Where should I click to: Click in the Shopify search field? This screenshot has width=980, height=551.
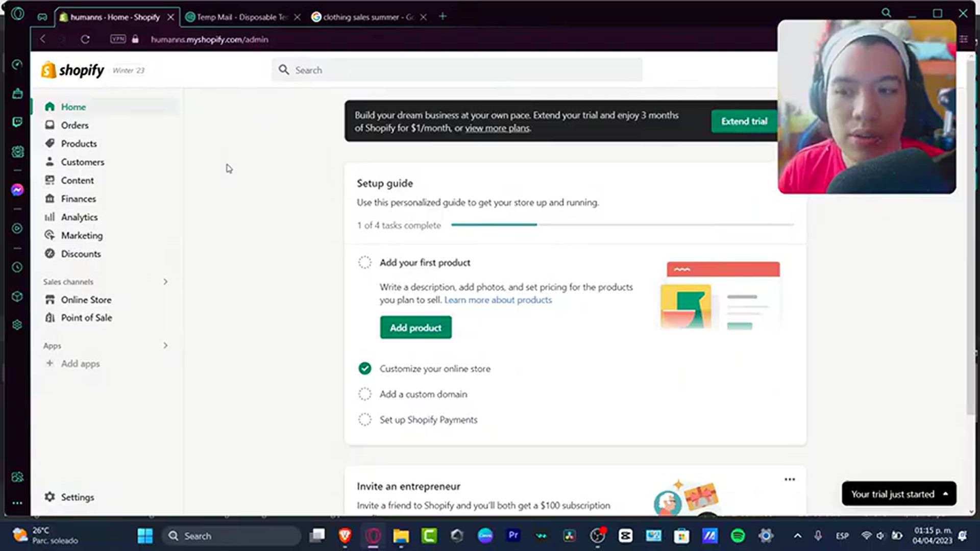click(x=457, y=70)
